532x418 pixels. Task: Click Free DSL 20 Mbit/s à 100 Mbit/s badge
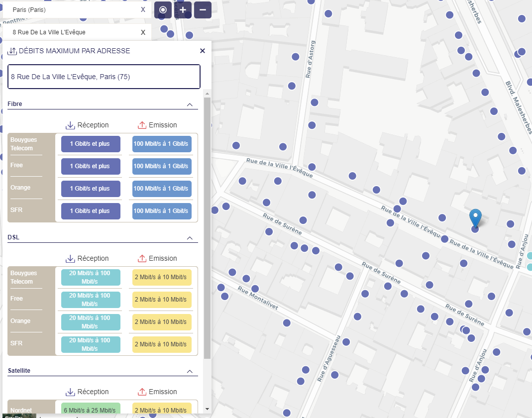[x=91, y=300]
